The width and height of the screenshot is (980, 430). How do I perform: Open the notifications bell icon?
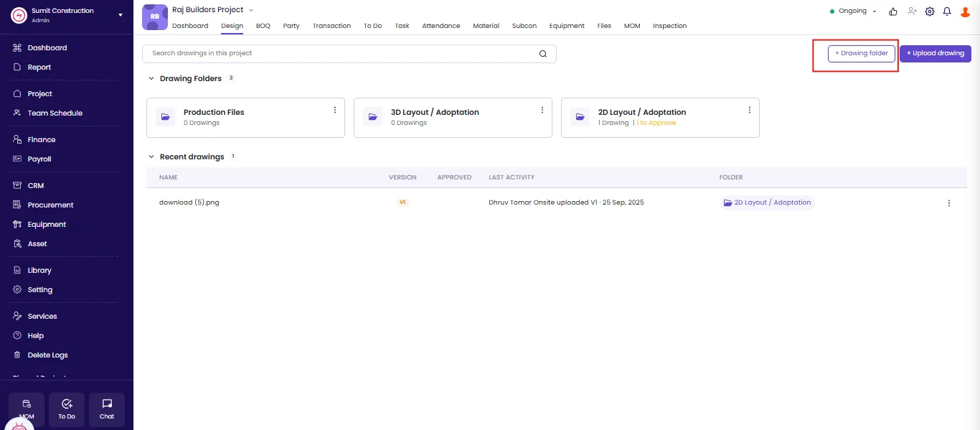[947, 11]
